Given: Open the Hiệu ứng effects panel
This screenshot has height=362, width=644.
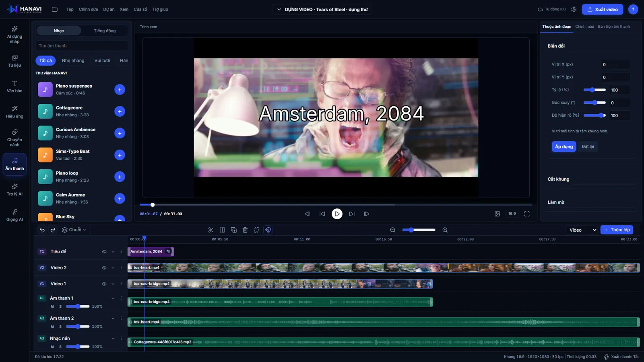Looking at the screenshot, I should tap(14, 112).
